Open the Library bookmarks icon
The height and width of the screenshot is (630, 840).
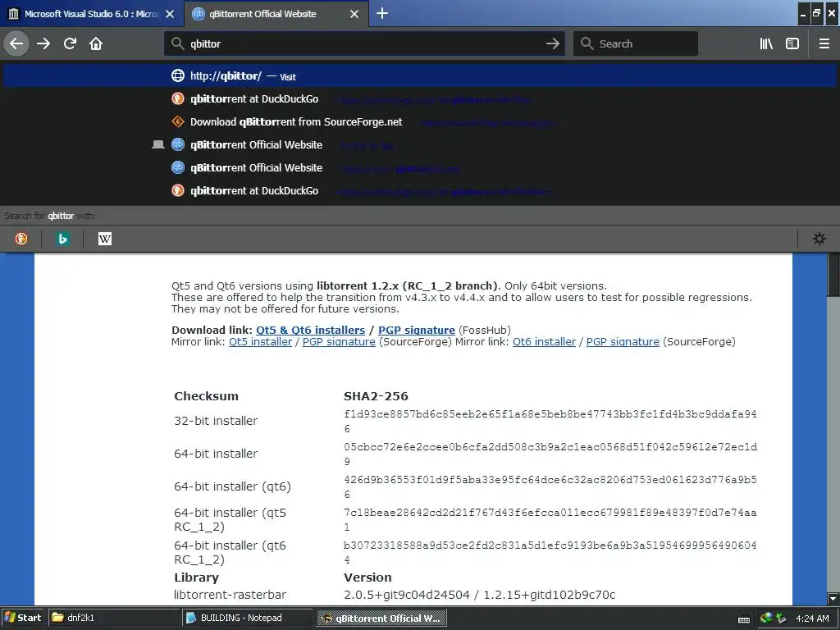(766, 43)
